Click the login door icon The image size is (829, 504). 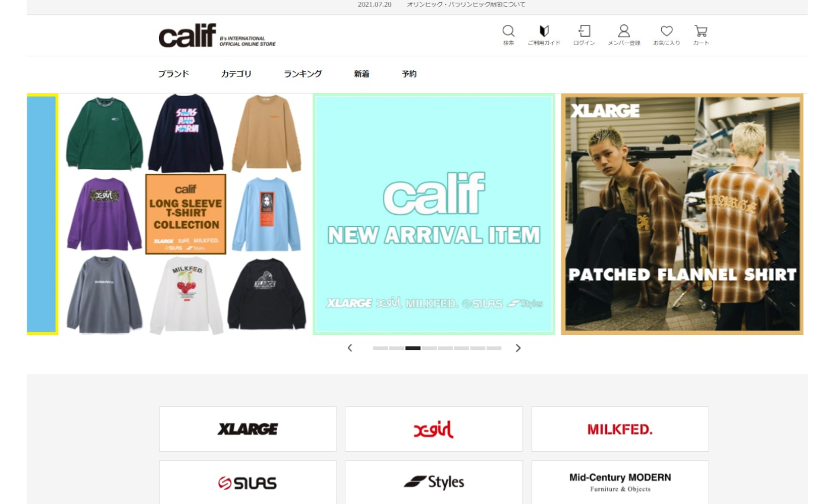click(584, 35)
